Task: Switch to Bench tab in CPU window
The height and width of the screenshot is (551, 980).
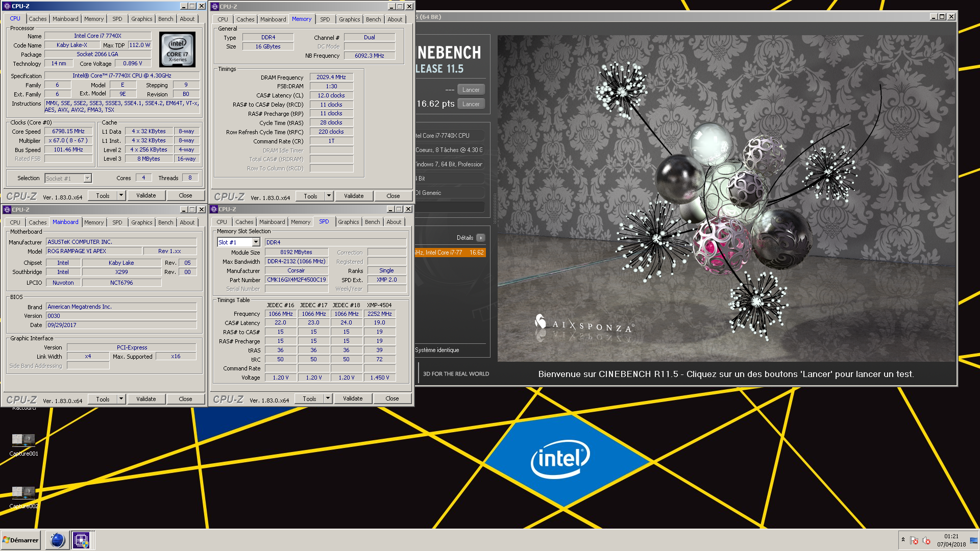Action: coord(165,19)
